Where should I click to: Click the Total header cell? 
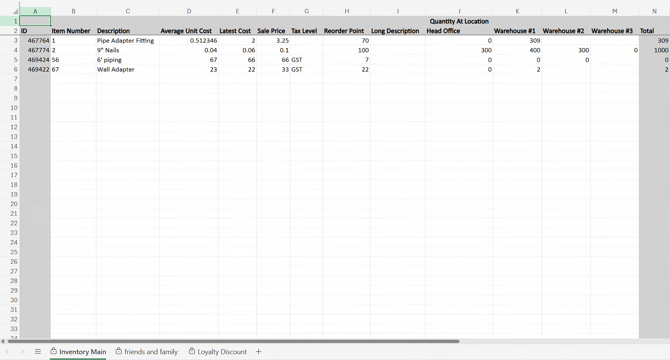pyautogui.click(x=654, y=31)
